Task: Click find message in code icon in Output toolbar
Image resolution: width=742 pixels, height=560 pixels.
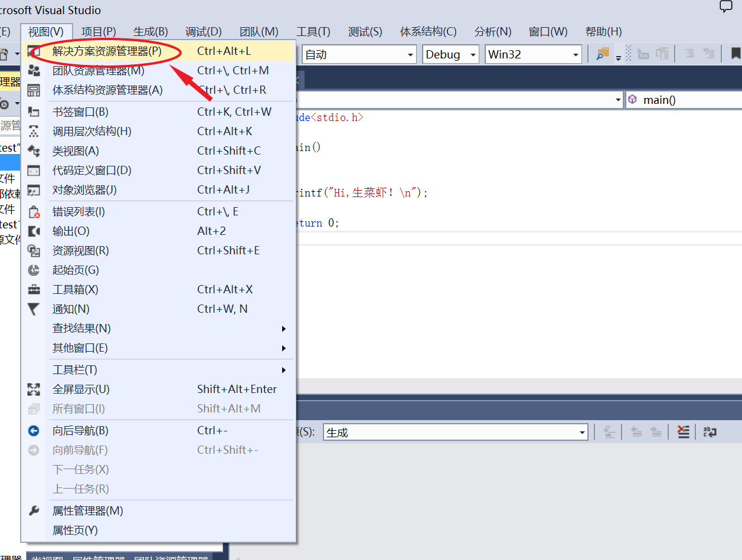Action: coord(610,432)
